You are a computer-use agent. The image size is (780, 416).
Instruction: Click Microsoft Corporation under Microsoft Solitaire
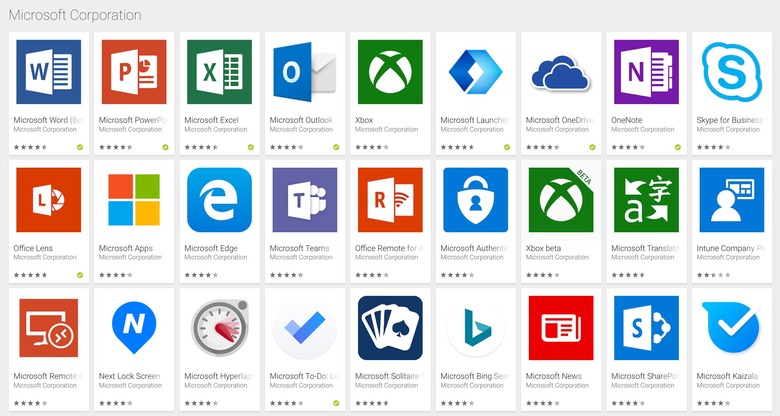click(x=387, y=385)
